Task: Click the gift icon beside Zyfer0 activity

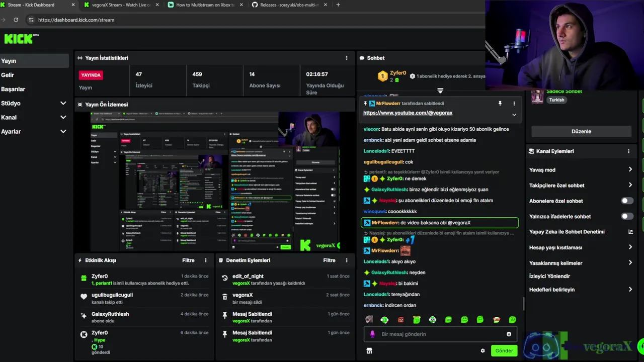Action: (84, 278)
